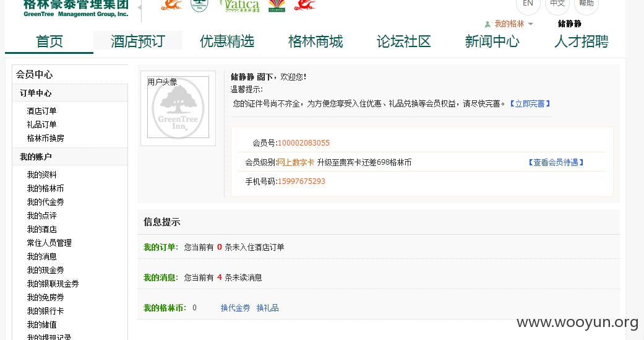Image resolution: width=644 pixels, height=340 pixels.
Task: Open 新闻中心 news tab
Action: point(492,41)
